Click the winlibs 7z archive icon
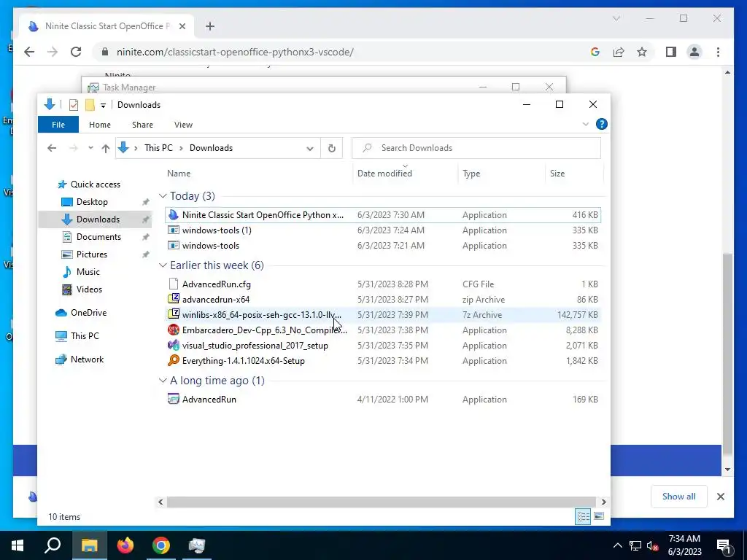747x560 pixels. pos(174,315)
